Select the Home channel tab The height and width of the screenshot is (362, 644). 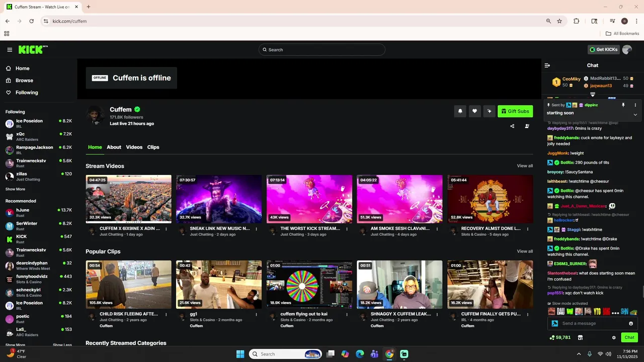pyautogui.click(x=95, y=147)
